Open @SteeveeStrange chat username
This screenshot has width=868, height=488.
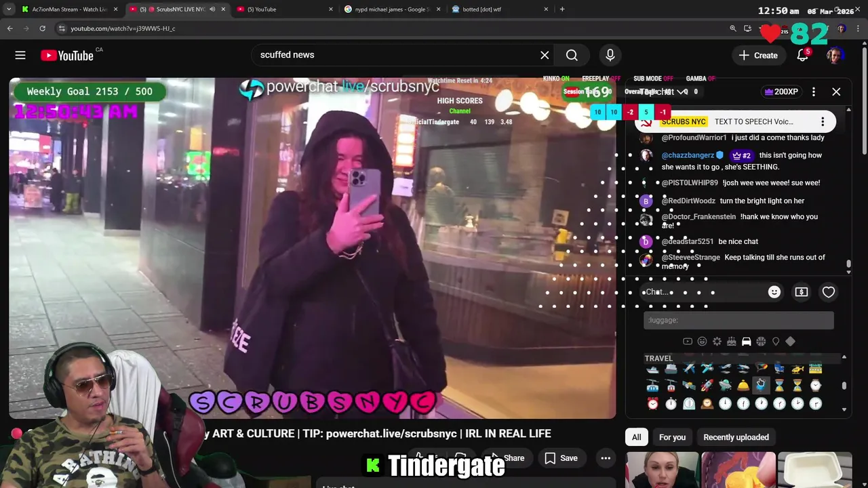point(690,258)
